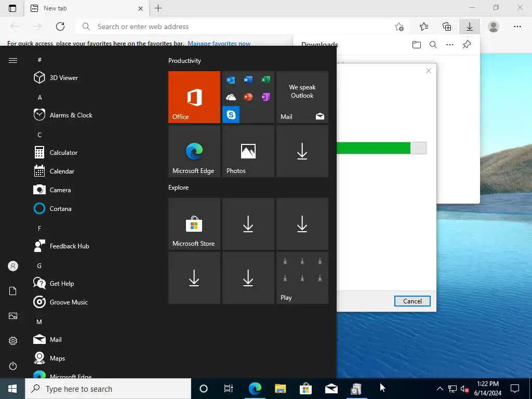Viewport: 532px width, 399px height.
Task: Open Microsoft Store from the taskbar
Action: [x=305, y=389]
